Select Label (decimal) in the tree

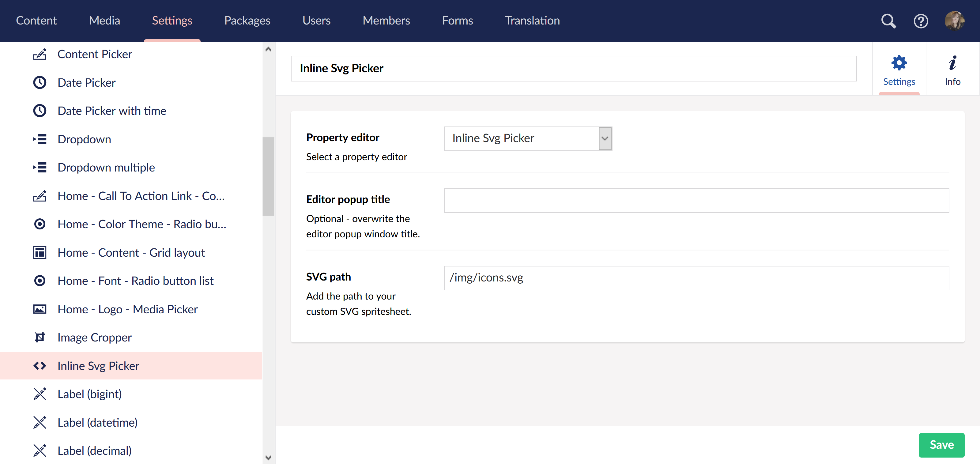coord(94,451)
